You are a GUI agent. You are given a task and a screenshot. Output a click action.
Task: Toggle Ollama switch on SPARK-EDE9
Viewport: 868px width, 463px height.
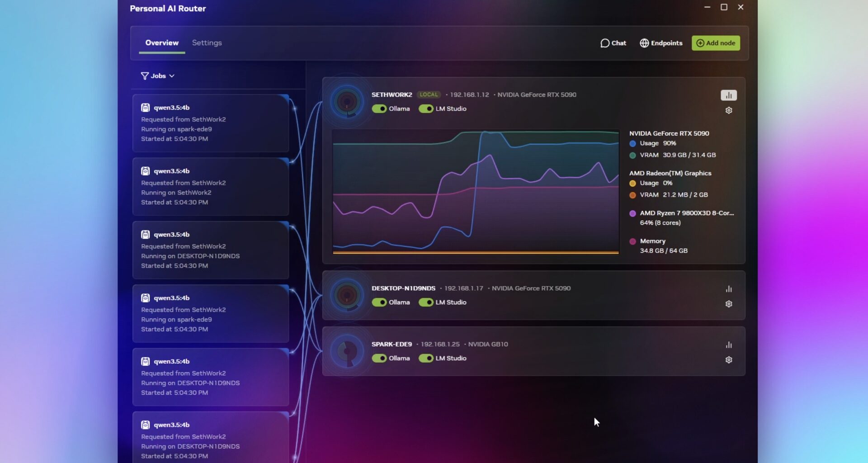[379, 358]
